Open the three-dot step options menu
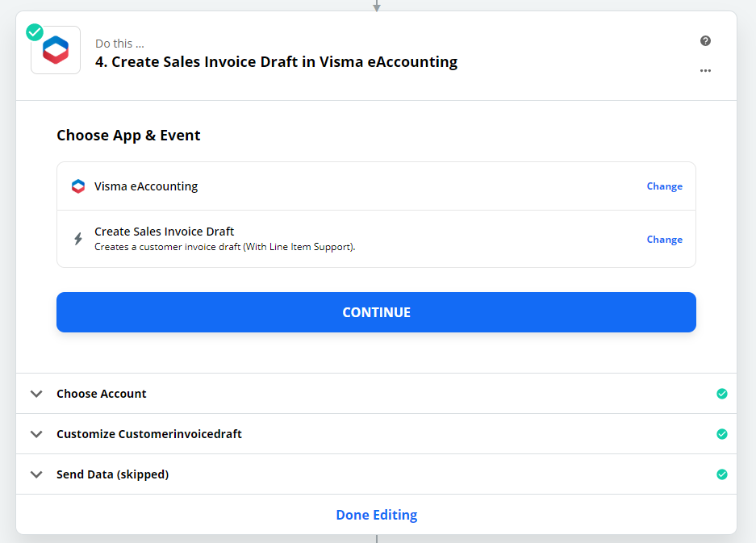Viewport: 756px width, 543px height. [706, 71]
